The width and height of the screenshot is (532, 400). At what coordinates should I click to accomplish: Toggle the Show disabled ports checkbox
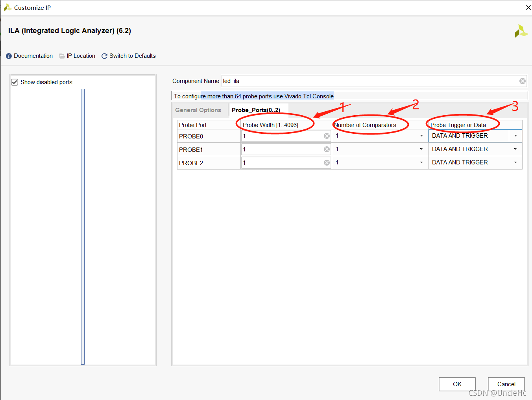coord(15,82)
